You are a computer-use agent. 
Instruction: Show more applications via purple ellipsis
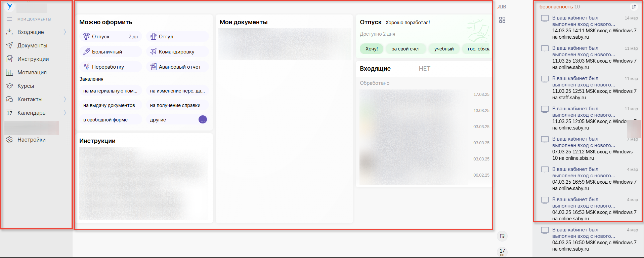pos(203,120)
